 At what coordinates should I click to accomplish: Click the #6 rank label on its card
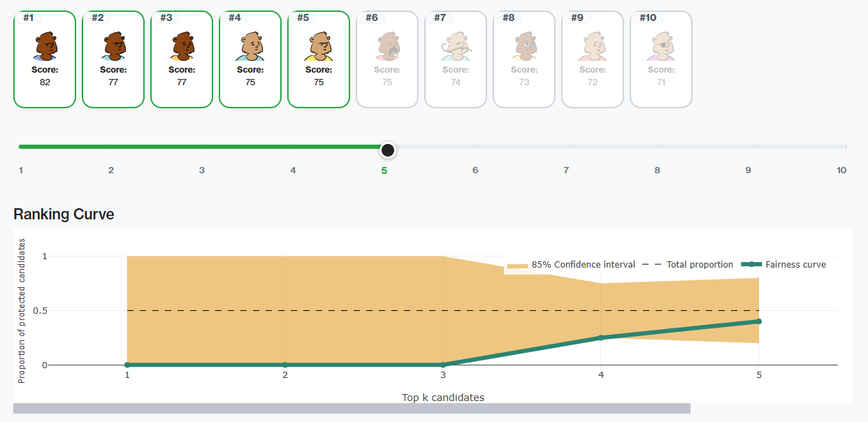[372, 17]
